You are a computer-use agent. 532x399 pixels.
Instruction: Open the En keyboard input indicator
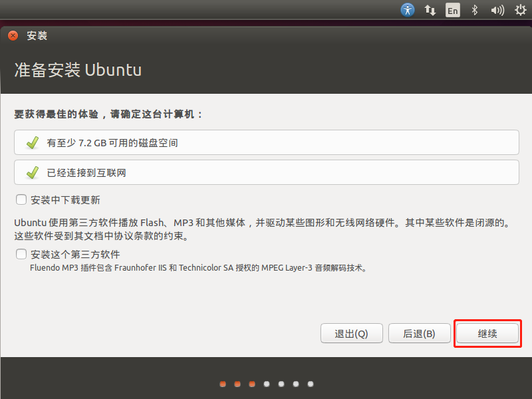453,10
